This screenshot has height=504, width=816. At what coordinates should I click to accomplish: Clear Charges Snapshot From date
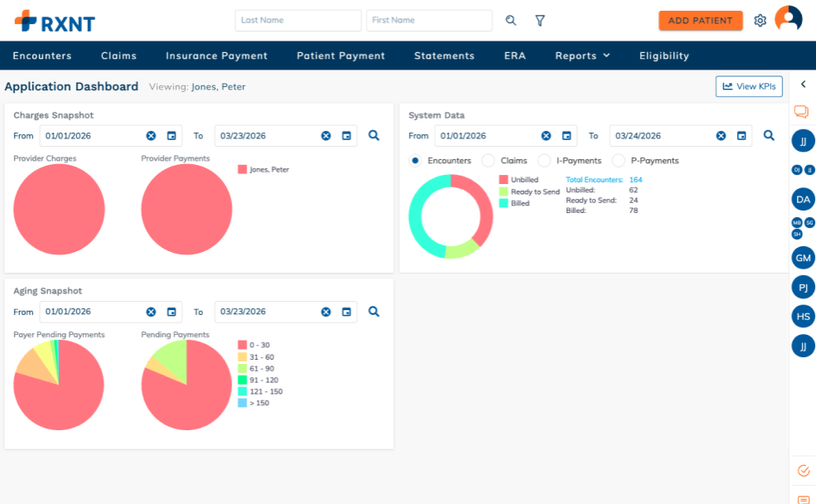(x=151, y=136)
